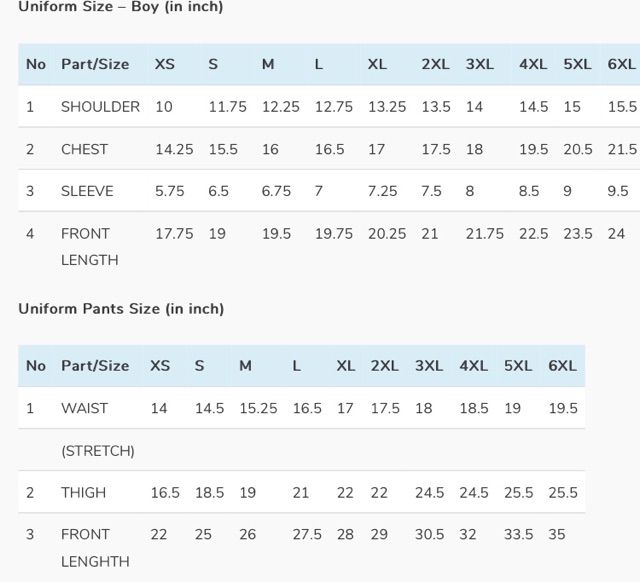Viewport: 640px width, 582px height.
Task: Select the THIGH row label
Action: [x=83, y=493]
